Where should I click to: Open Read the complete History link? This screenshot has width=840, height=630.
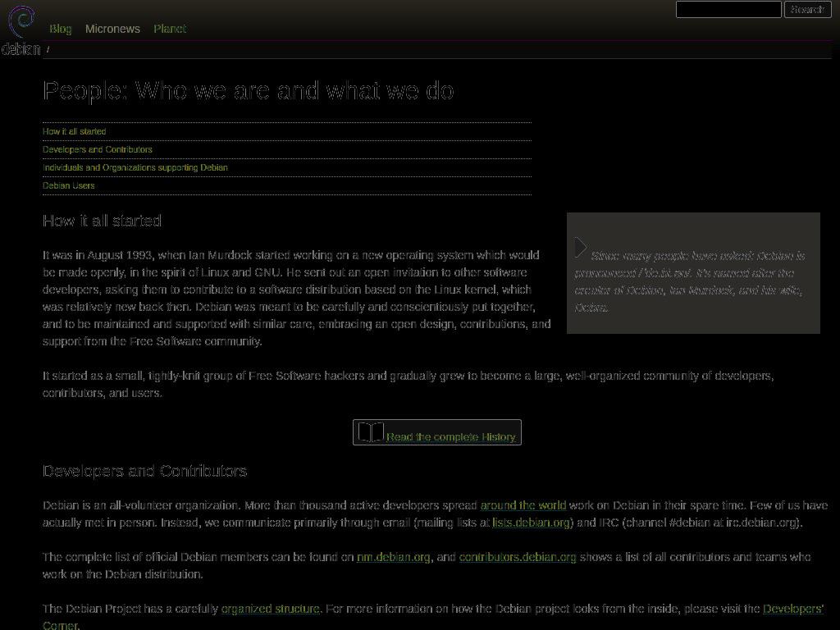point(450,437)
